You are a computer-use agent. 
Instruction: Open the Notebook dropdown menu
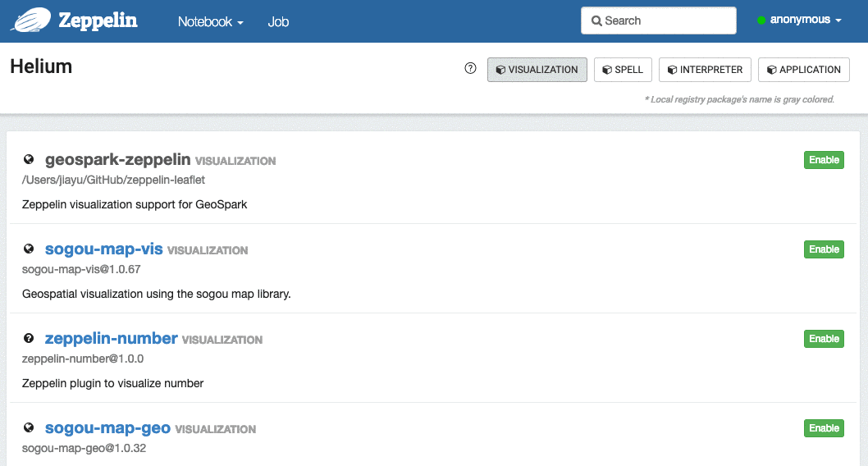pyautogui.click(x=210, y=22)
